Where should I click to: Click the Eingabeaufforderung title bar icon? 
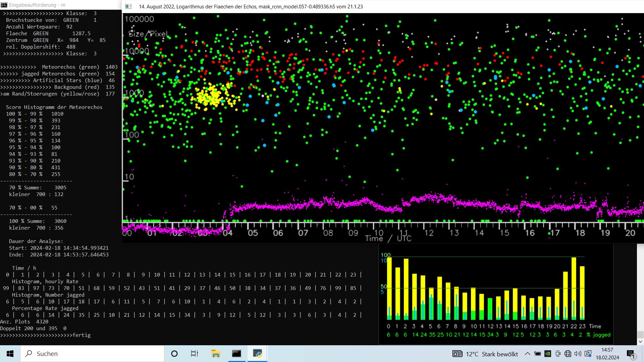point(4,5)
